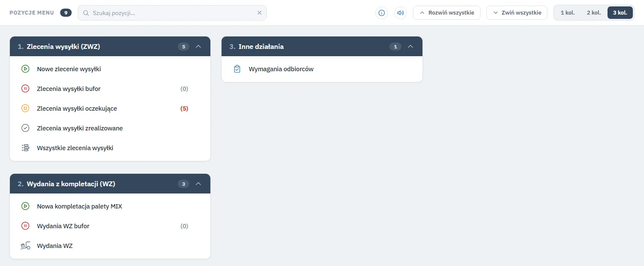Click the magnifier icon in the search box
Viewport: 644px width, 266px height.
86,13
